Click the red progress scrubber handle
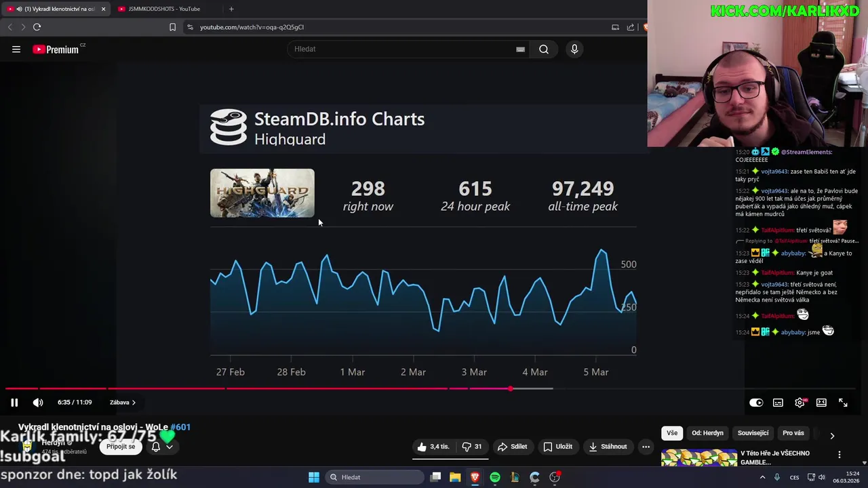The width and height of the screenshot is (868, 488). coord(511,388)
